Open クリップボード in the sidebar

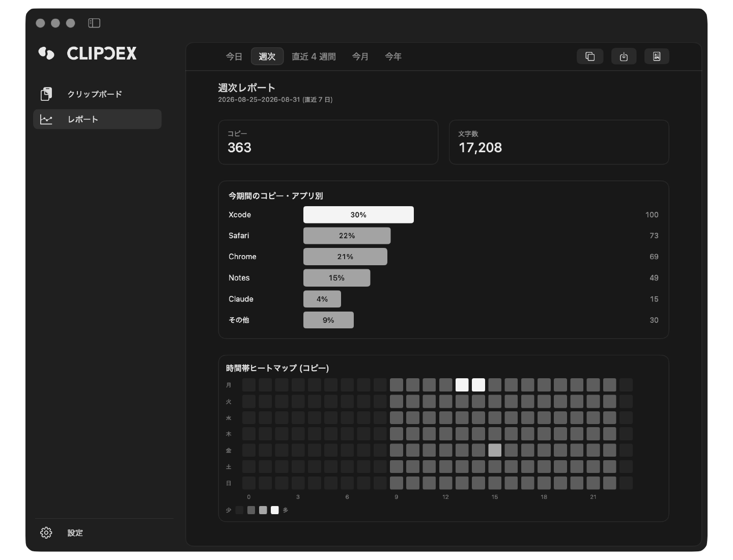[97, 94]
